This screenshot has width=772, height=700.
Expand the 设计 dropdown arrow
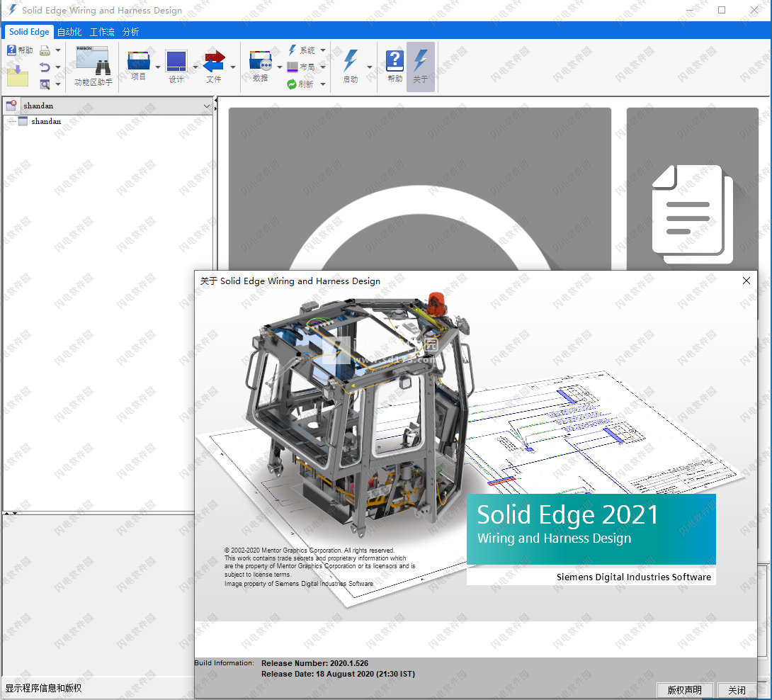[195, 67]
